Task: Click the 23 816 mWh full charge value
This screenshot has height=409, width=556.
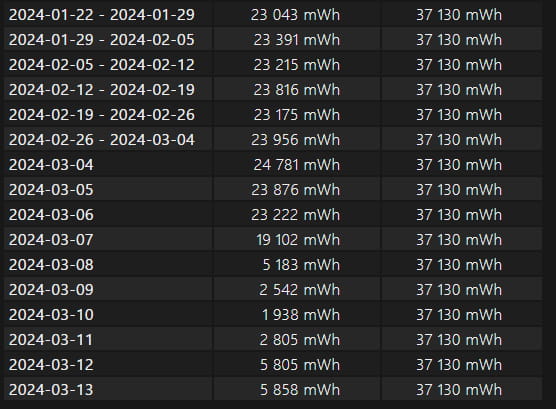Action: click(x=296, y=90)
